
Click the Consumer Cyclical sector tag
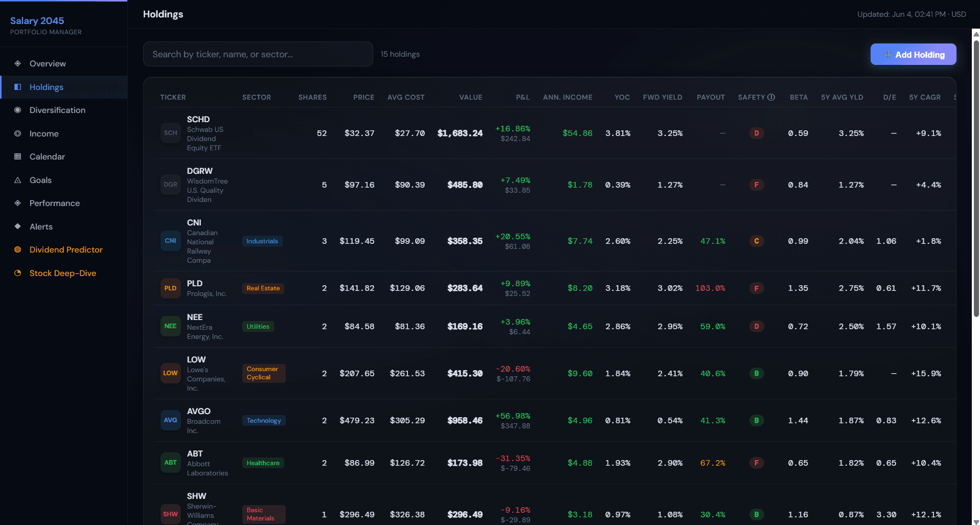click(264, 373)
